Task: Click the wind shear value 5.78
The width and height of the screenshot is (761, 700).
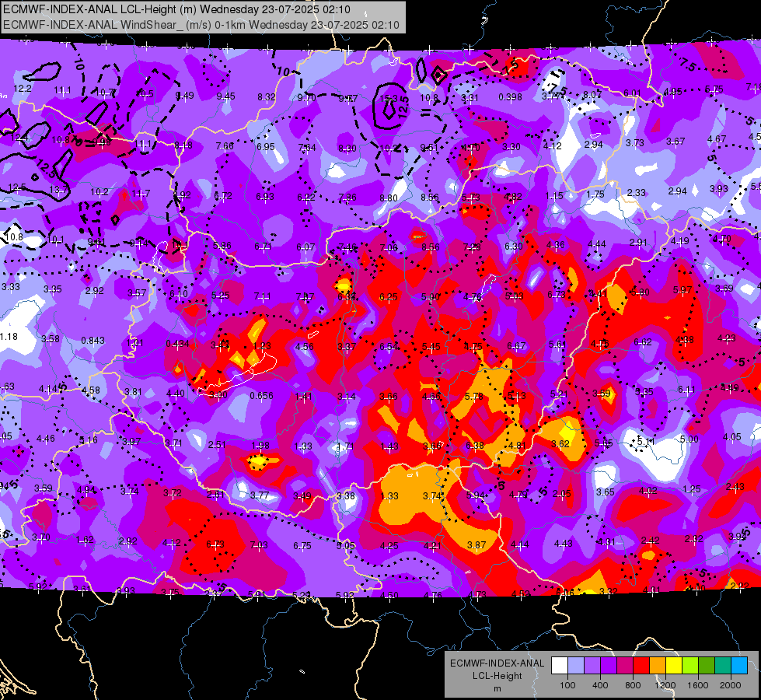Action: coord(474,397)
